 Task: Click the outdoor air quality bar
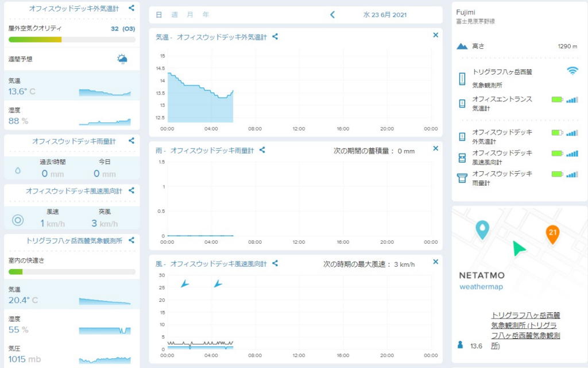click(72, 40)
